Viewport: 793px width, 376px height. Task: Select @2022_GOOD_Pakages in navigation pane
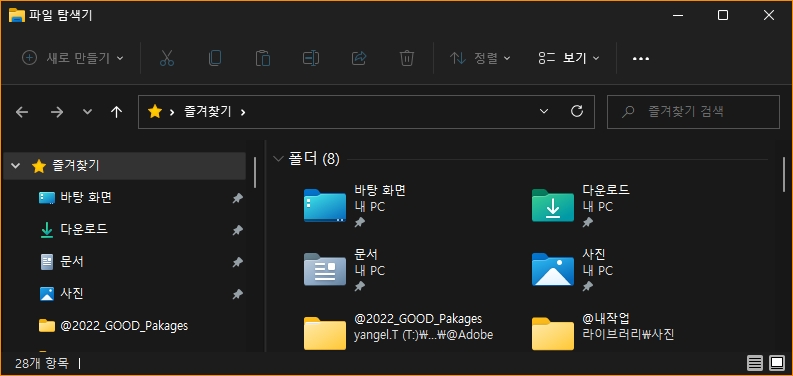click(x=124, y=325)
